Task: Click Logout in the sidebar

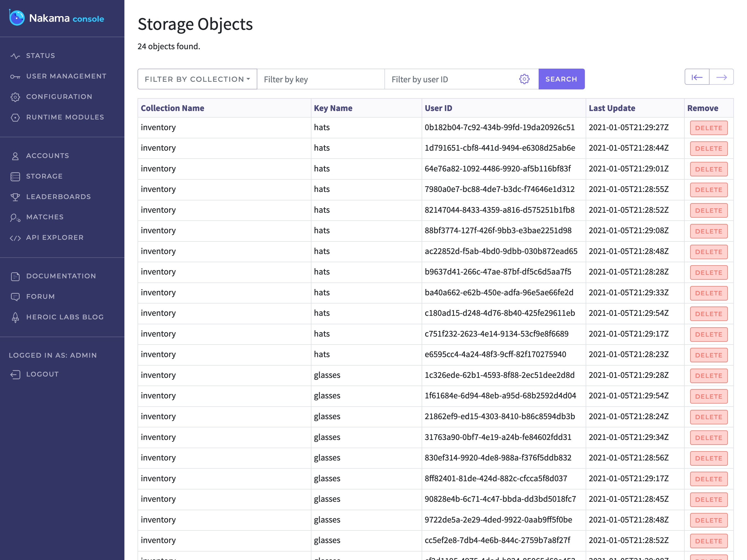Action: click(42, 374)
